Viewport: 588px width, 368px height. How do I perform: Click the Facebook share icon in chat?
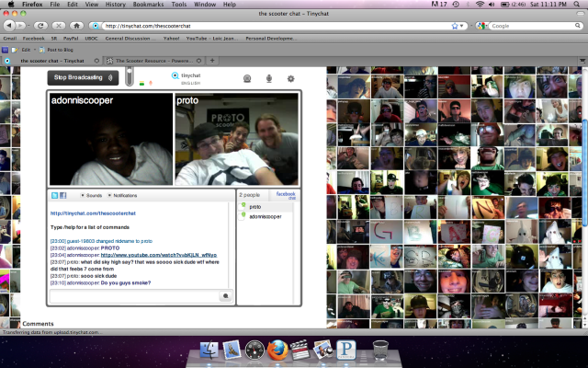(63, 195)
